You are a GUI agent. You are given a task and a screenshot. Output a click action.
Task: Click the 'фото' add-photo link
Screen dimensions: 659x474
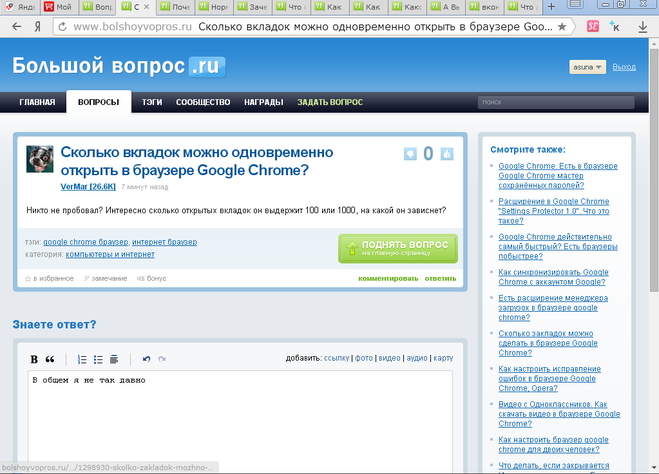[x=364, y=358]
